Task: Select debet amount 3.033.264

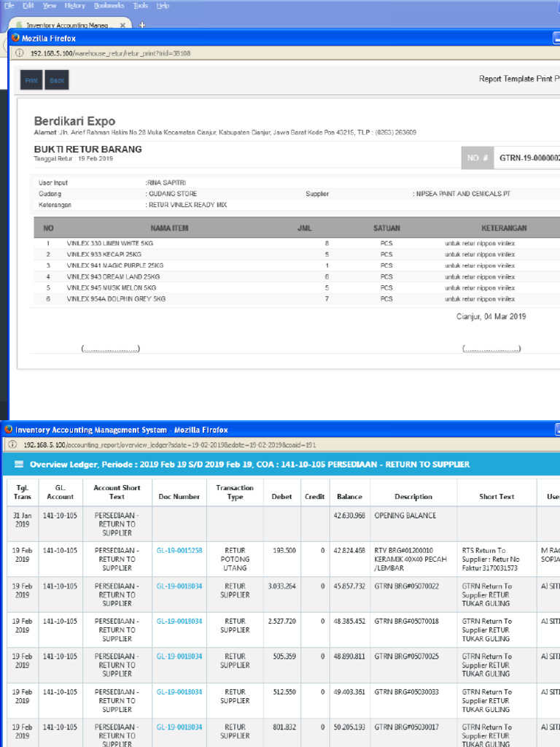Action: point(282,586)
